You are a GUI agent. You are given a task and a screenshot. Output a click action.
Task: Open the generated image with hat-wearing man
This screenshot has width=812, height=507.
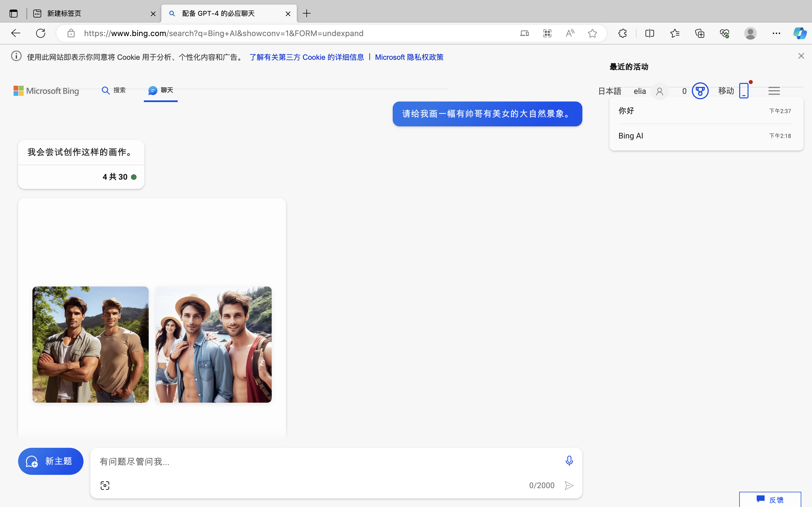point(213,344)
